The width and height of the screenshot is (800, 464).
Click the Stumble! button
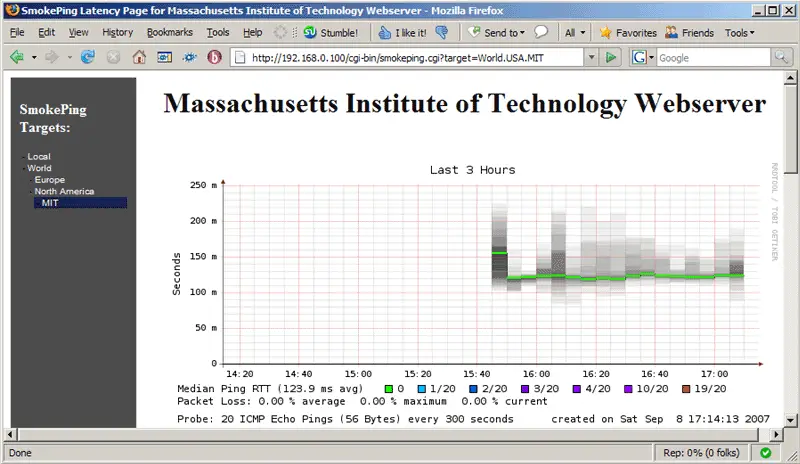click(331, 33)
